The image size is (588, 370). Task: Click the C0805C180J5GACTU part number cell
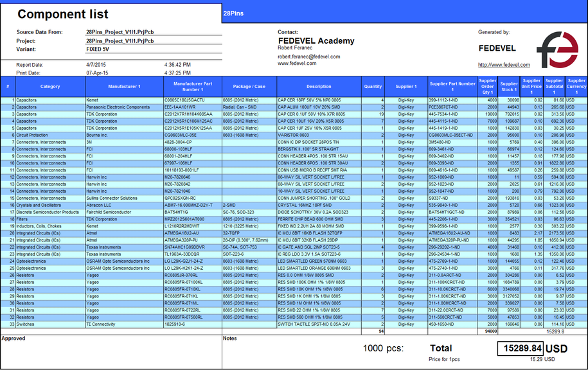pyautogui.click(x=193, y=100)
